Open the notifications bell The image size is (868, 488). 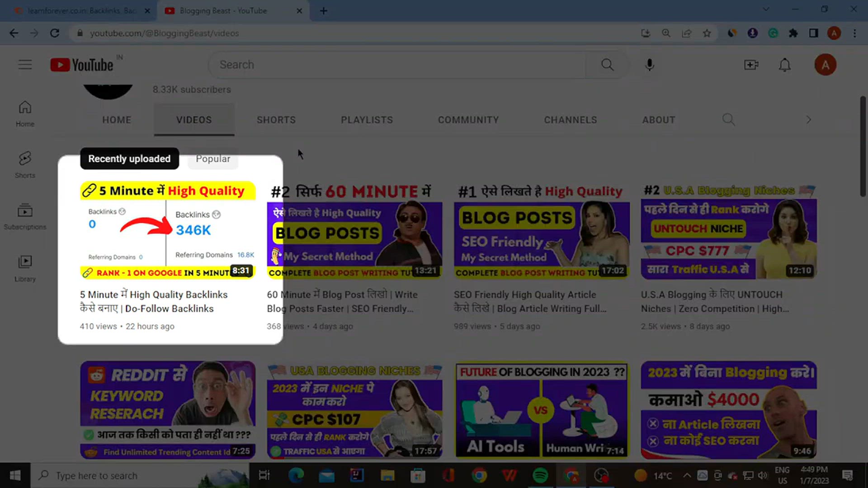784,65
